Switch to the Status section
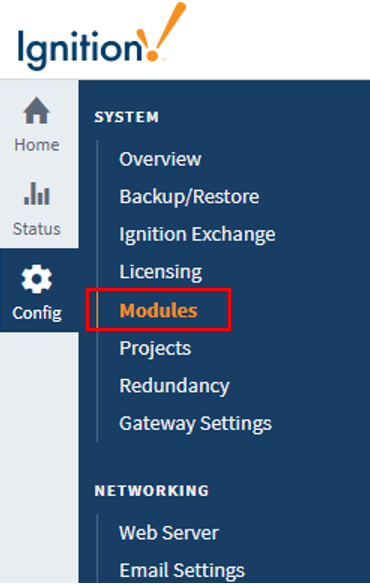This screenshot has height=584, width=370. (37, 229)
